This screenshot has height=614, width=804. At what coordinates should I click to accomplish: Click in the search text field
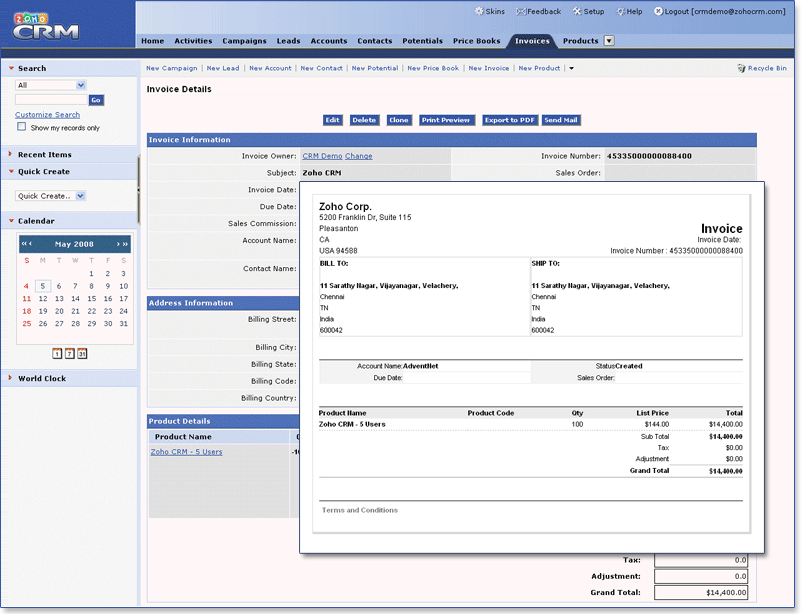tap(51, 100)
